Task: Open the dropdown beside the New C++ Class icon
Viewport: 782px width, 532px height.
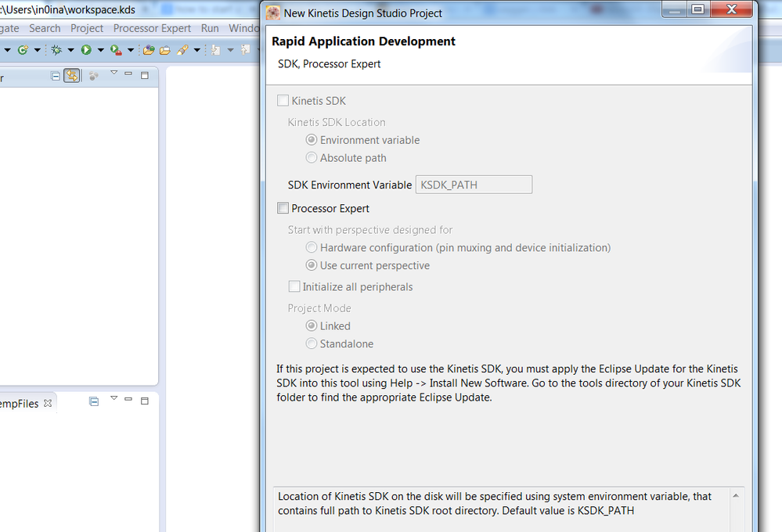Action: [x=37, y=50]
